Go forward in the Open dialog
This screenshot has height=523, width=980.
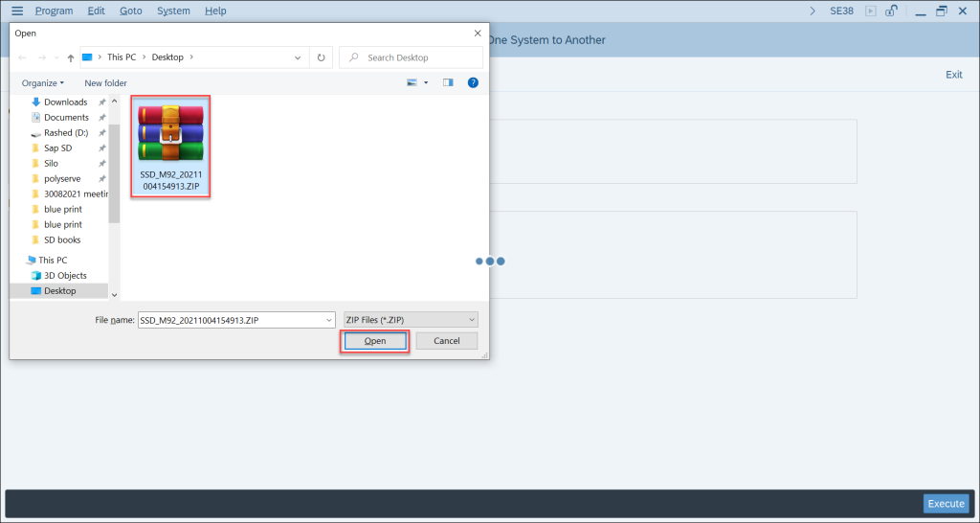(42, 57)
